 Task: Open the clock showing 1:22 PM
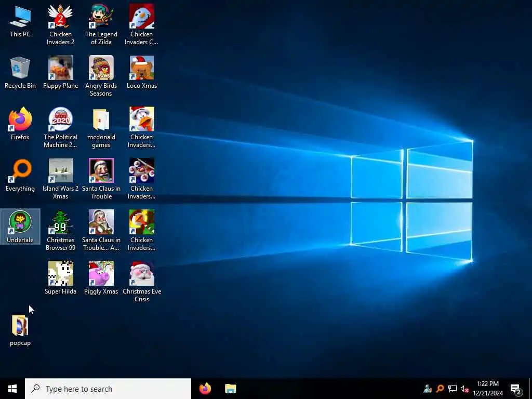click(x=488, y=389)
